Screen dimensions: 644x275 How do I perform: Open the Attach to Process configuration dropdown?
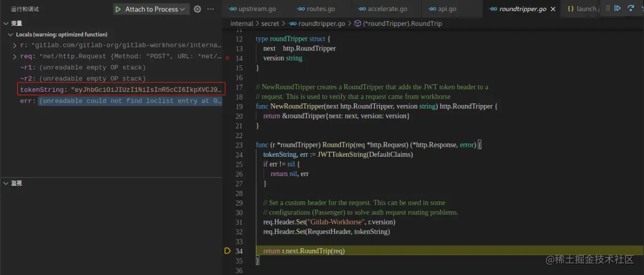pyautogui.click(x=156, y=9)
